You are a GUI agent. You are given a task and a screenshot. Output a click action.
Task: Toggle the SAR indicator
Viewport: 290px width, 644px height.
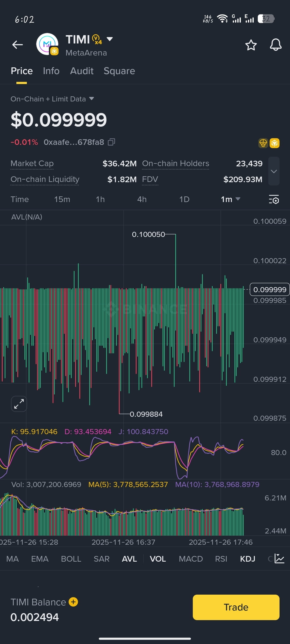[x=102, y=559]
